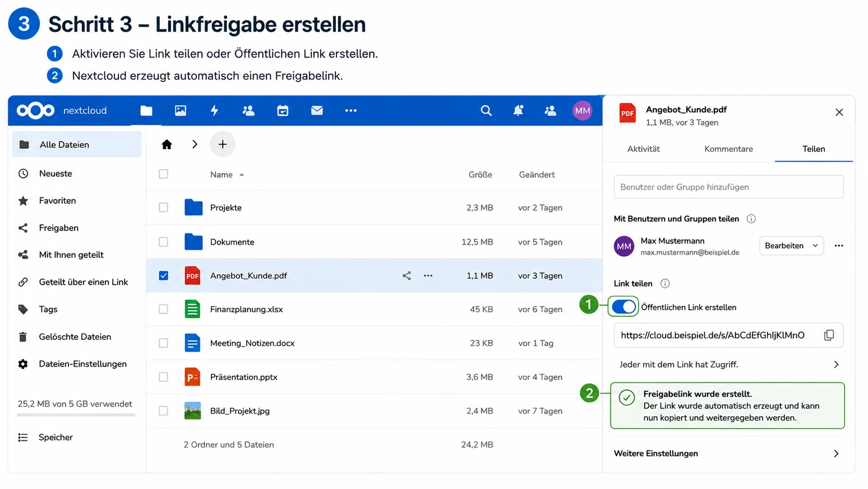Click the Projekte folder icon
The width and height of the screenshot is (868, 489).
pyautogui.click(x=193, y=207)
